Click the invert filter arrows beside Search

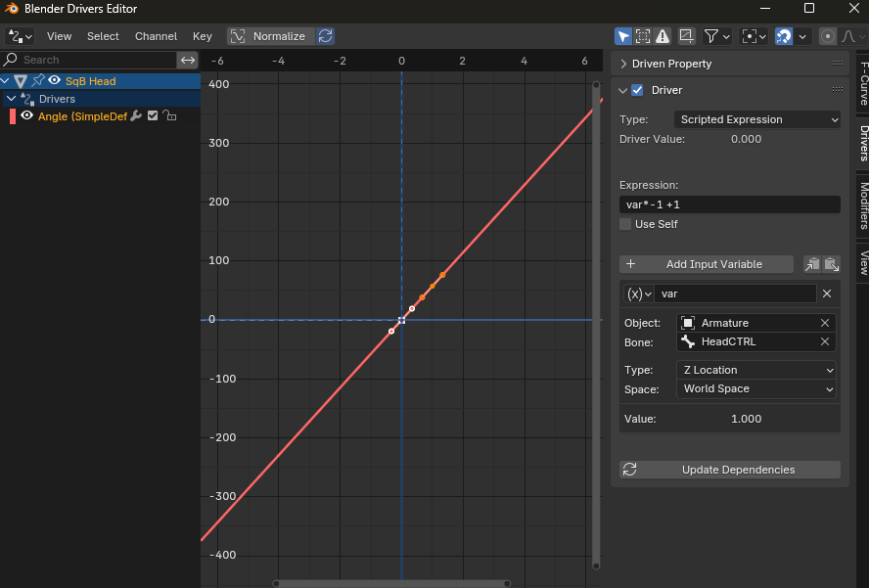pyautogui.click(x=188, y=60)
